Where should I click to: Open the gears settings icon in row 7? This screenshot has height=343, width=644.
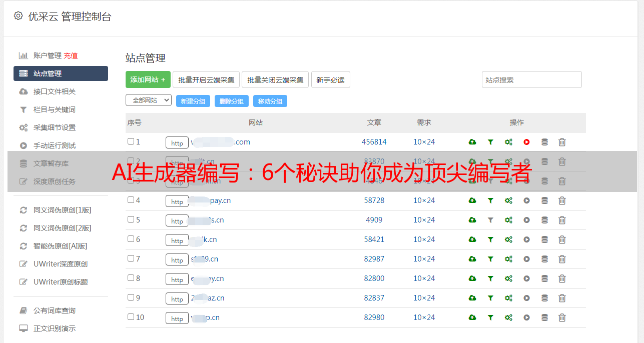pyautogui.click(x=508, y=259)
